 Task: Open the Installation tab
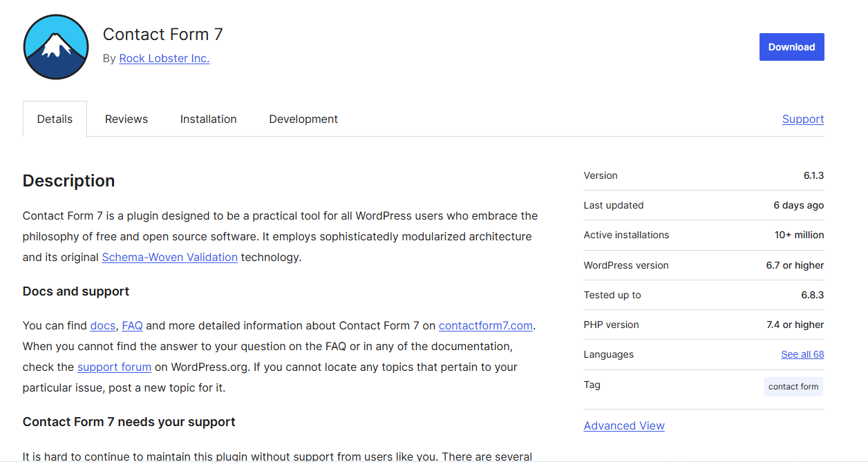208,119
